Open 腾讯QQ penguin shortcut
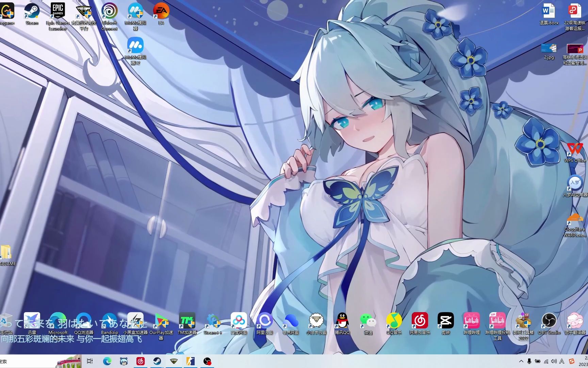The image size is (588, 368). point(342,323)
